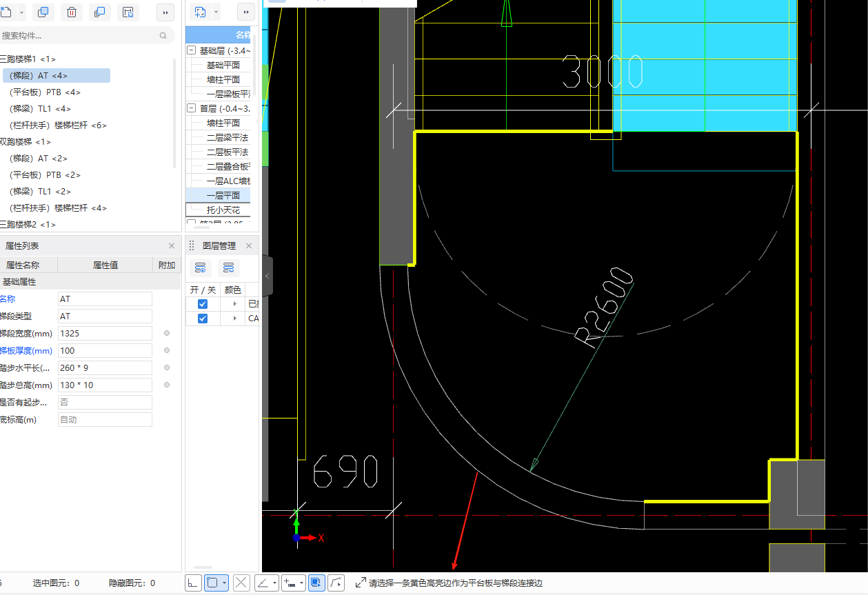The height and width of the screenshot is (595, 868).
Task: Click the polyline selection icon in the status bar
Action: coord(336,583)
